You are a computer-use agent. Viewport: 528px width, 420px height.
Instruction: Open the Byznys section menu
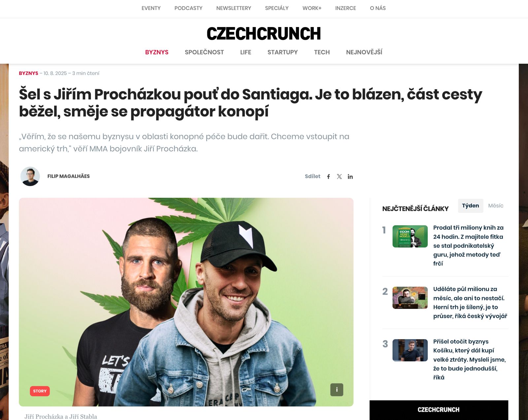(x=157, y=52)
